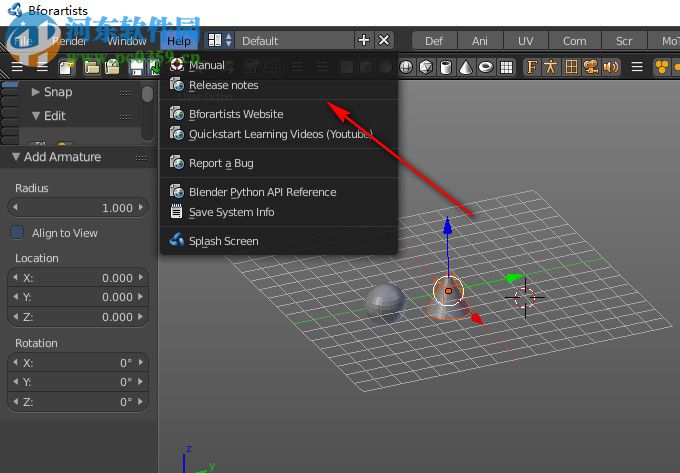Close the open Help menu
This screenshot has width=680, height=473.
point(179,41)
